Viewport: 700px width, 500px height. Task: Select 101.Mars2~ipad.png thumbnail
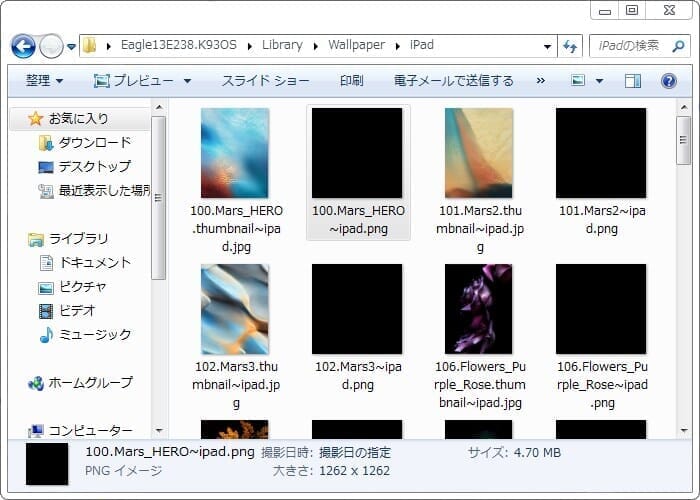pos(601,153)
